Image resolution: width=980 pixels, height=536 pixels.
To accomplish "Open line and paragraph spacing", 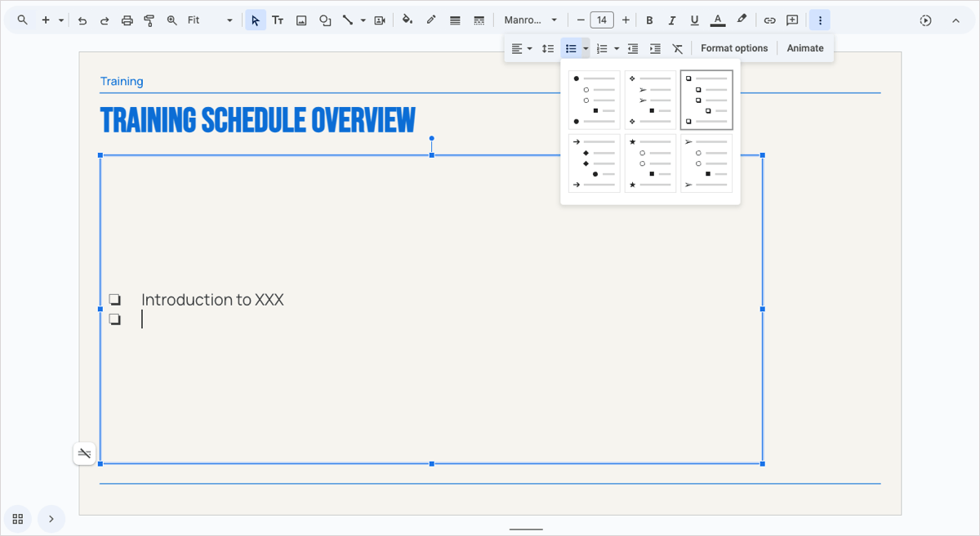I will (548, 49).
